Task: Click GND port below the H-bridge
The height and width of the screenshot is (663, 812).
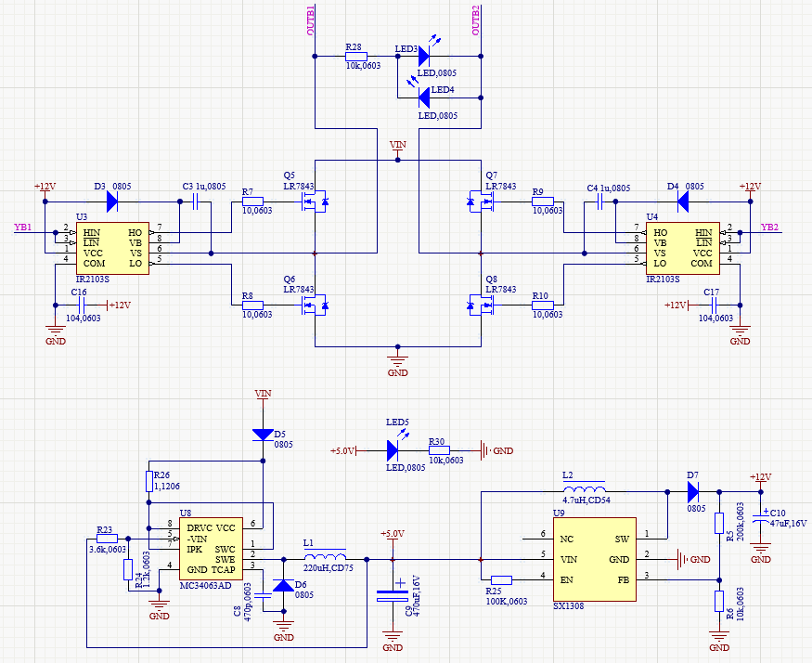Action: coord(398,365)
